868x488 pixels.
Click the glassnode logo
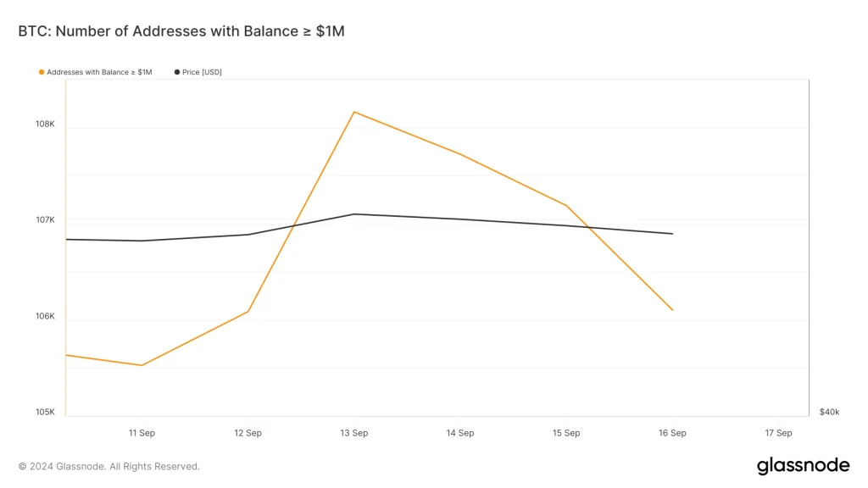coord(803,465)
